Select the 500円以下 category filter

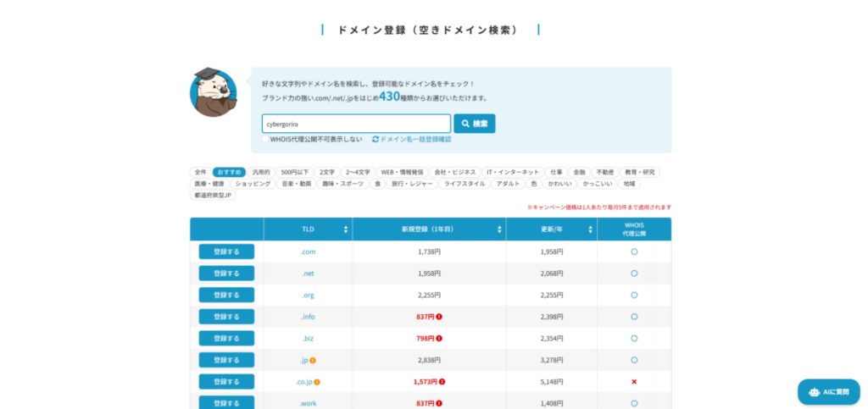296,172
